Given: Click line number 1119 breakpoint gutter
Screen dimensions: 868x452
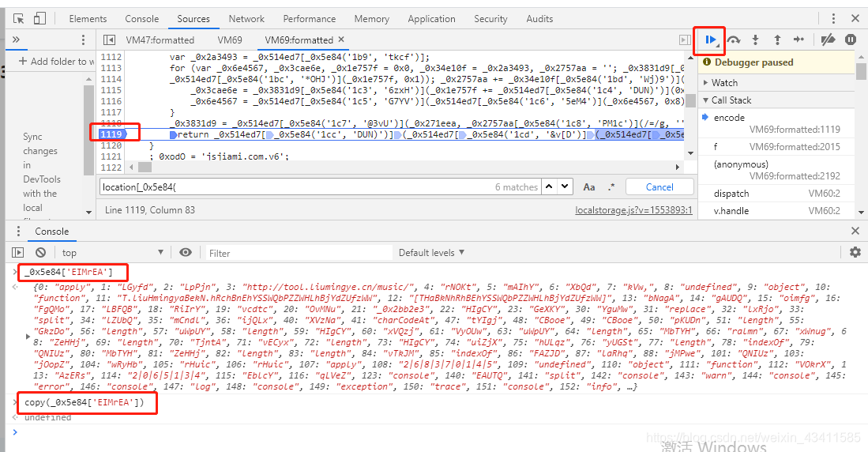Looking at the screenshot, I should (x=111, y=134).
